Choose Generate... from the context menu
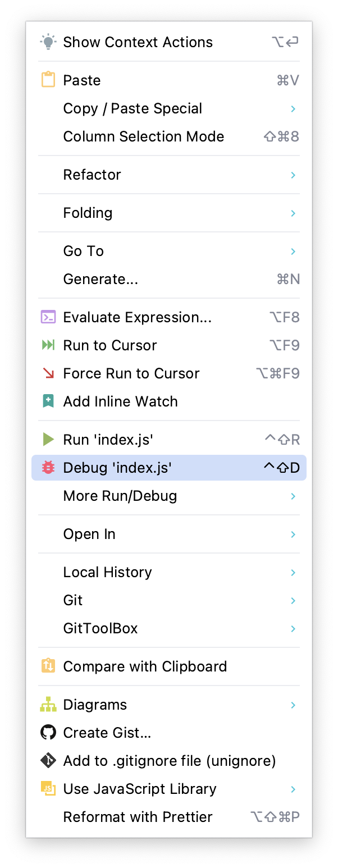The width and height of the screenshot is (338, 868). tap(101, 278)
